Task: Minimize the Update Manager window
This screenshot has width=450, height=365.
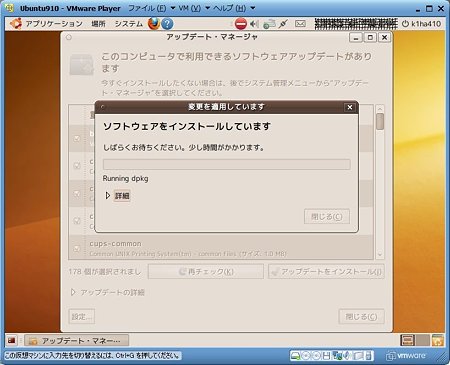Action: (356, 37)
